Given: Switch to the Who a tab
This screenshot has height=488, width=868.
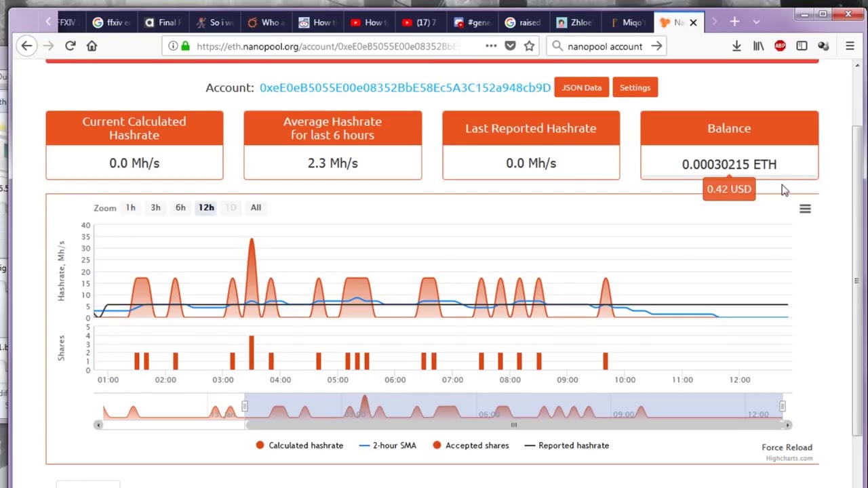Looking at the screenshot, I should click(266, 22).
